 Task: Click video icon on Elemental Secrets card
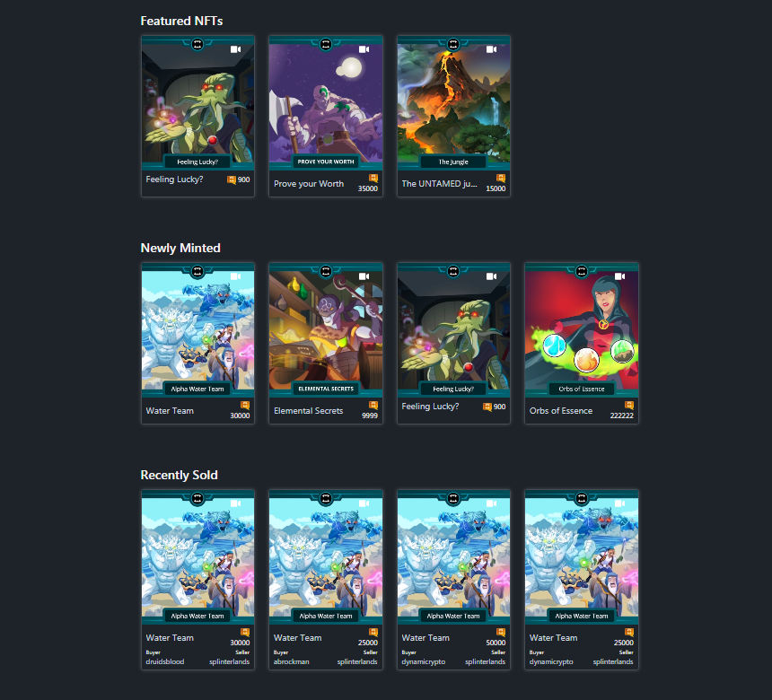pyautogui.click(x=364, y=276)
